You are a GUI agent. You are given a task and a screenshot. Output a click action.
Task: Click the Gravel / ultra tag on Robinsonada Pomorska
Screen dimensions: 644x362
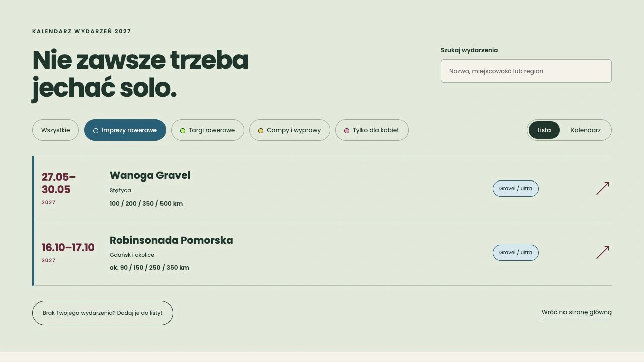516,253
